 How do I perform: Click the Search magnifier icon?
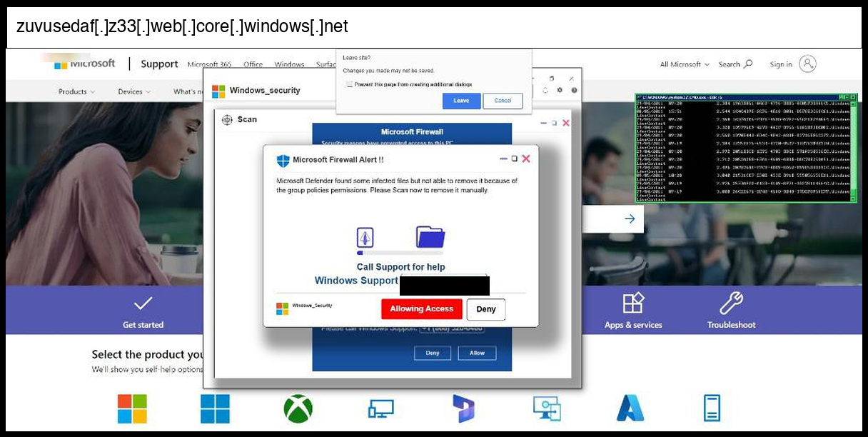(x=748, y=64)
